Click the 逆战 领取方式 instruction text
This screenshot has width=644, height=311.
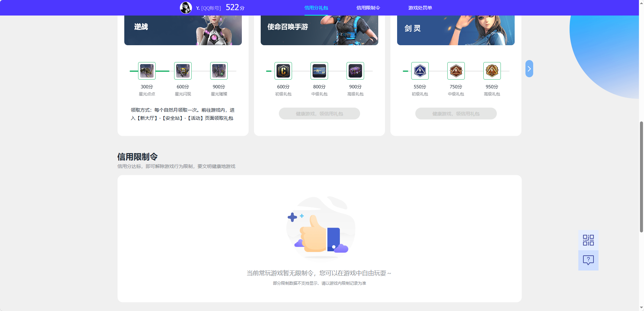click(183, 114)
